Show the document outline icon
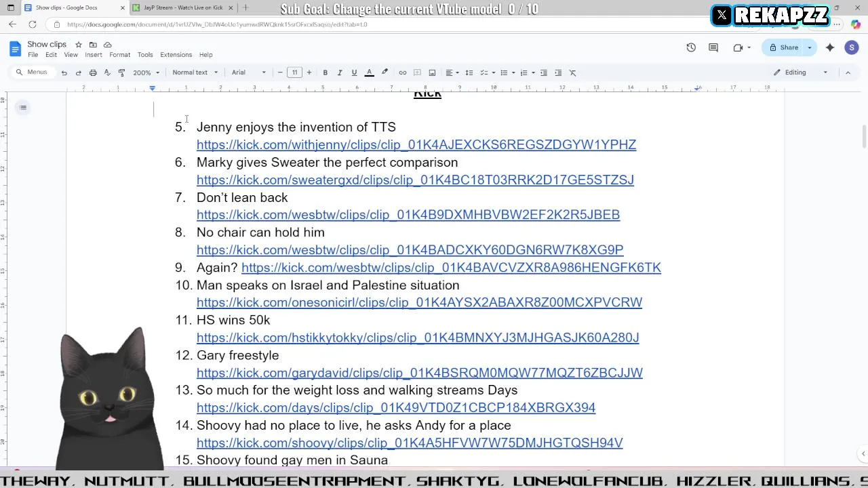Image resolution: width=868 pixels, height=488 pixels. click(23, 108)
